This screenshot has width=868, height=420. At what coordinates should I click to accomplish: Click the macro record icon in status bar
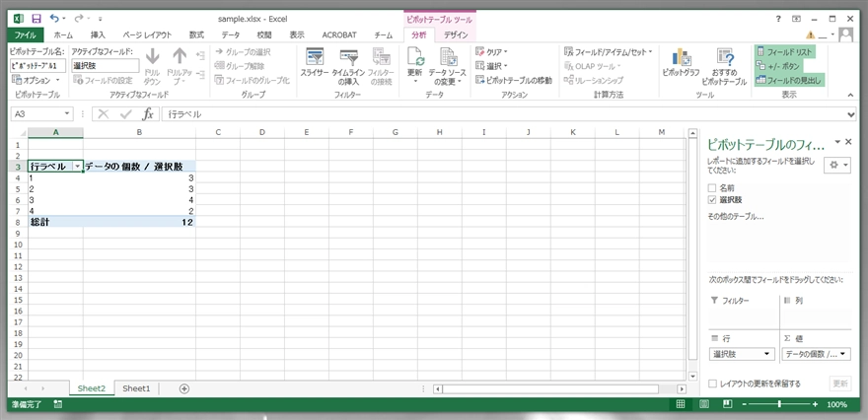coord(58,404)
